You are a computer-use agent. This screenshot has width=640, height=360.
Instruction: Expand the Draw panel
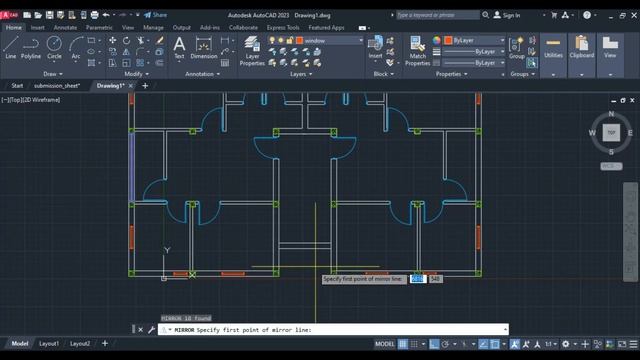pos(53,74)
